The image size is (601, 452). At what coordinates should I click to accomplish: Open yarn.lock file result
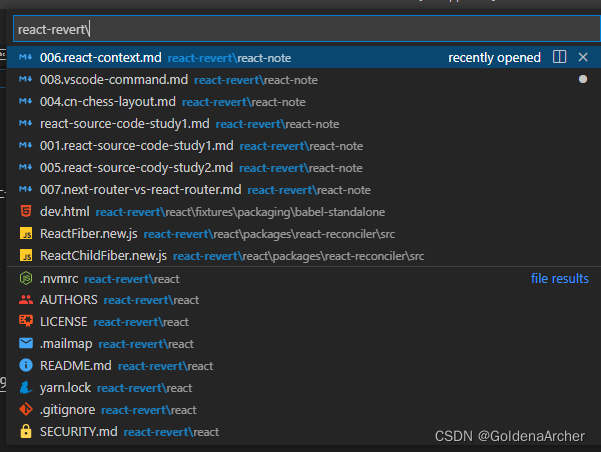coord(65,388)
